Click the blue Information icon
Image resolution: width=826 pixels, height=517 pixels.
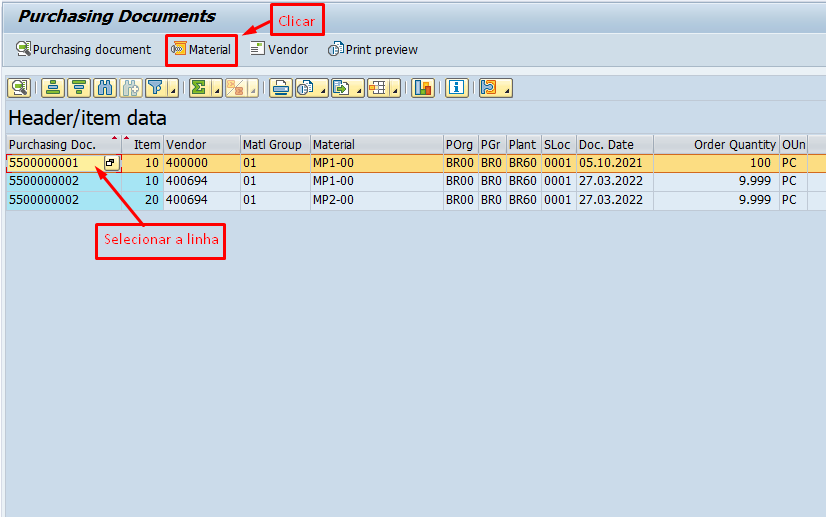tap(457, 88)
